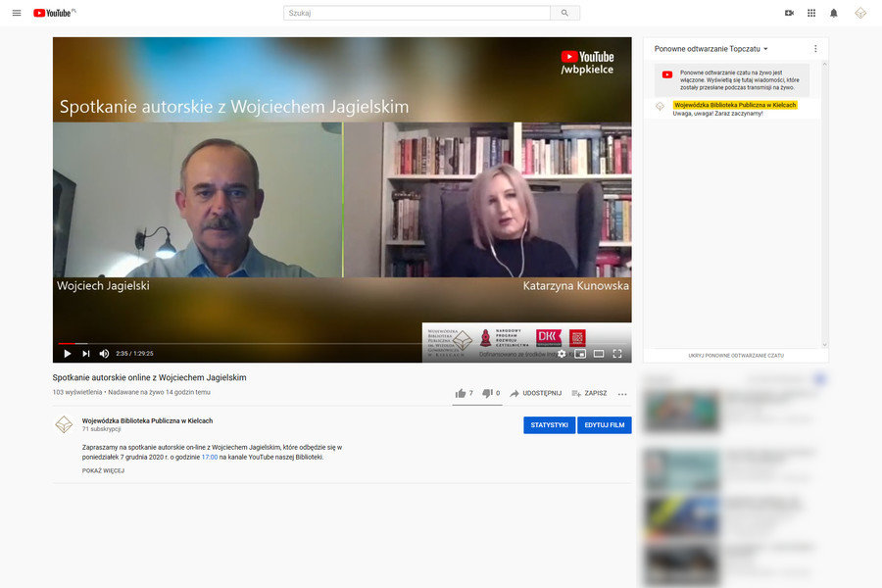Viewport: 882px width, 588px height.
Task: Play the video
Action: [x=68, y=354]
